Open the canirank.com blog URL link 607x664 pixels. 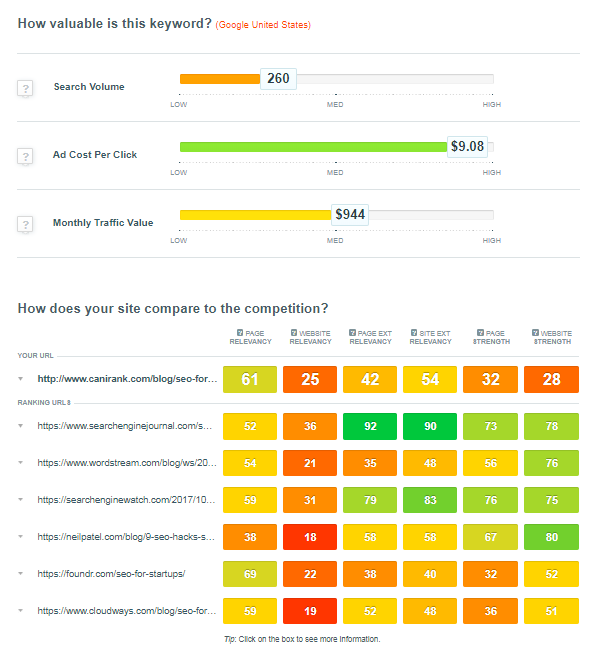click(127, 379)
